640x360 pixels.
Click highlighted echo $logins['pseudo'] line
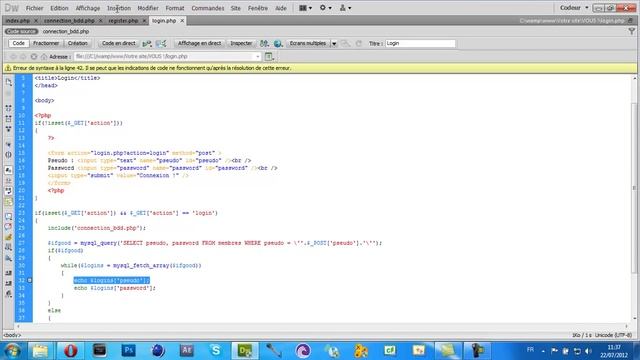click(x=111, y=280)
